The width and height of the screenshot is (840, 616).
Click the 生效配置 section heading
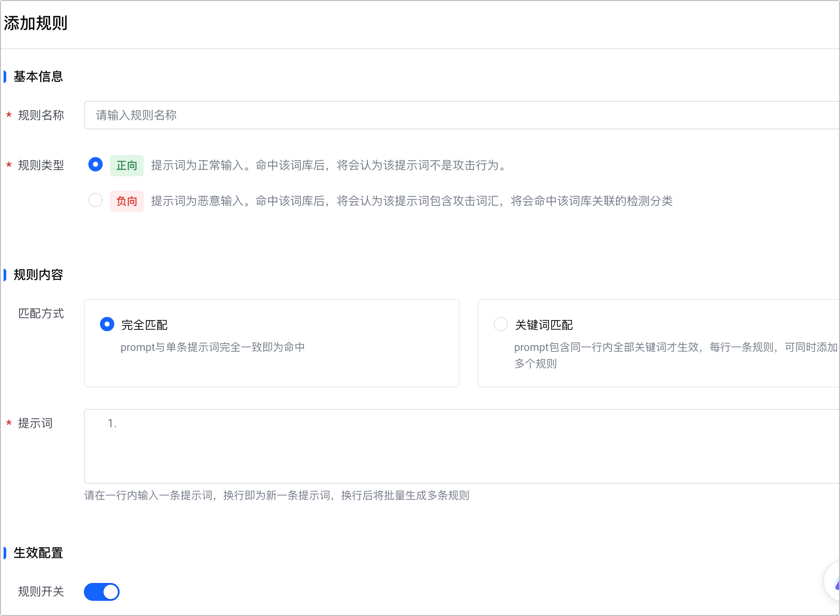(x=38, y=553)
